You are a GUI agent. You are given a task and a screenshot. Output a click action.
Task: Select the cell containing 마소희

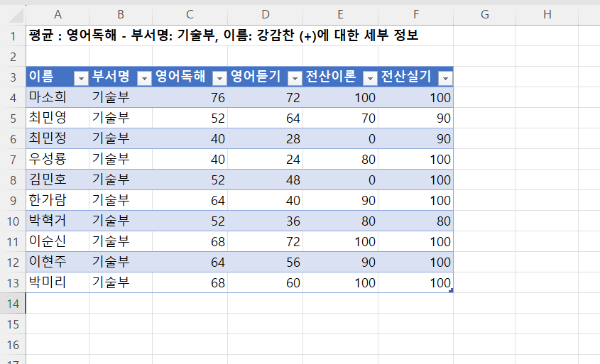pos(57,97)
